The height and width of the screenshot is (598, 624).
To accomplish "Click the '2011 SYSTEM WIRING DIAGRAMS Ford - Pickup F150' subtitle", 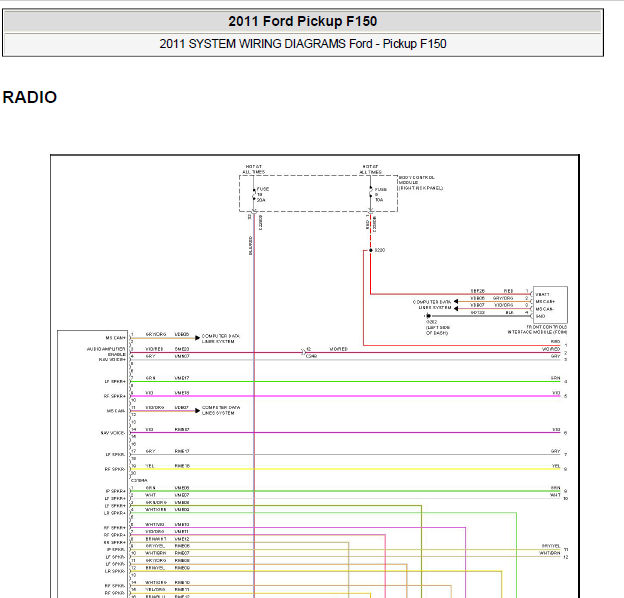I will pyautogui.click(x=302, y=43).
